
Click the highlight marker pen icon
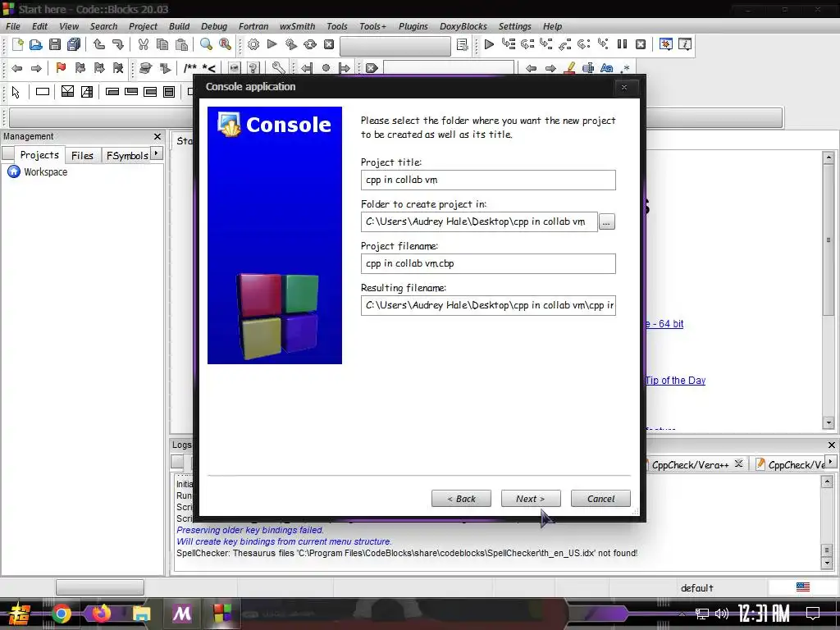(x=569, y=68)
